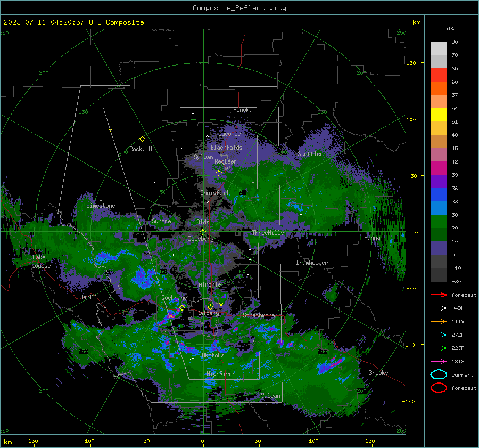Select the slate purple swatch near 10 dBZ
This screenshot has width=479, height=448.
[x=439, y=248]
